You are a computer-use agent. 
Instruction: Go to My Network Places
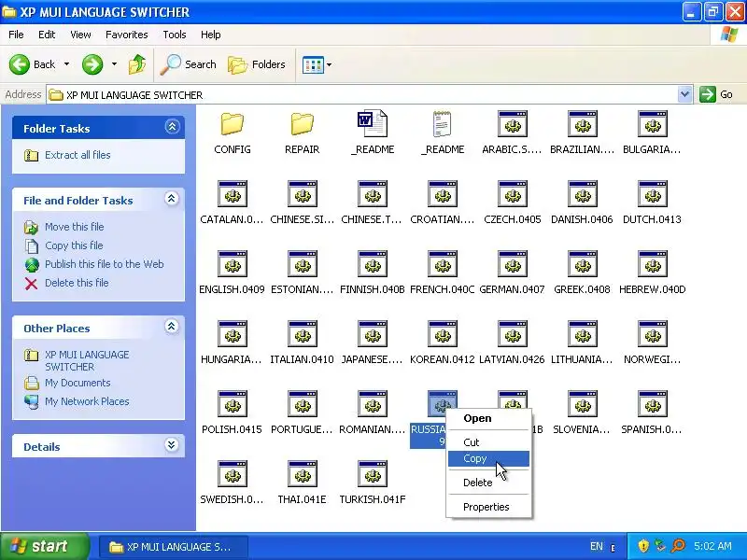(87, 401)
